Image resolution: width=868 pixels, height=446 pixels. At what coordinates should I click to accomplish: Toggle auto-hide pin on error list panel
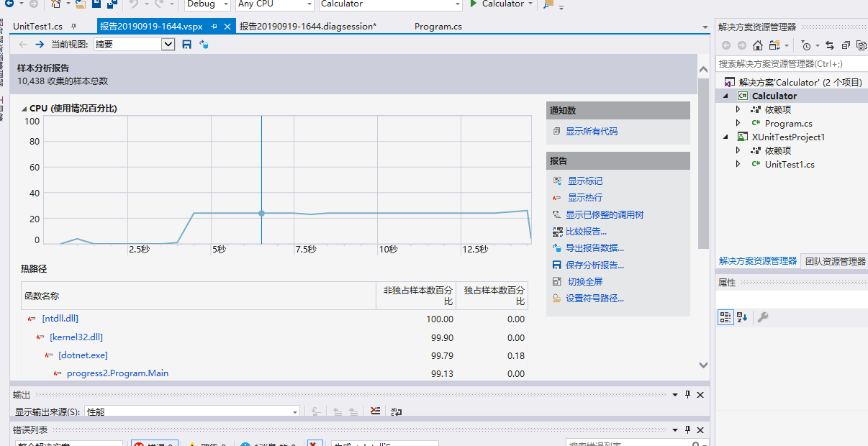(687, 429)
